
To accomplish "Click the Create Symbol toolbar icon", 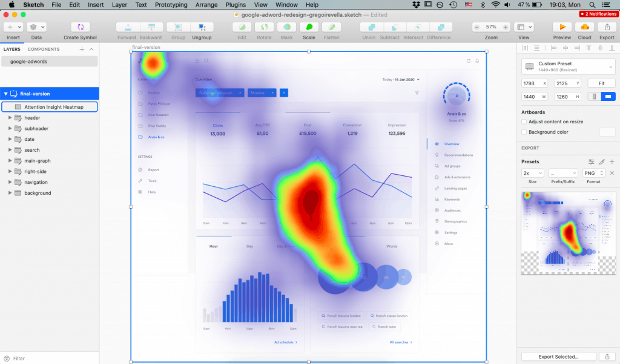I will click(x=81, y=27).
